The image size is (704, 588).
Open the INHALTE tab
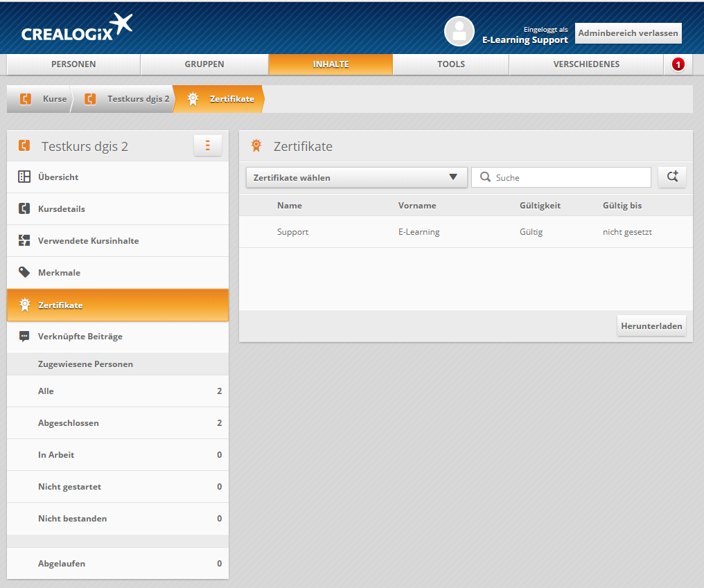pos(331,64)
